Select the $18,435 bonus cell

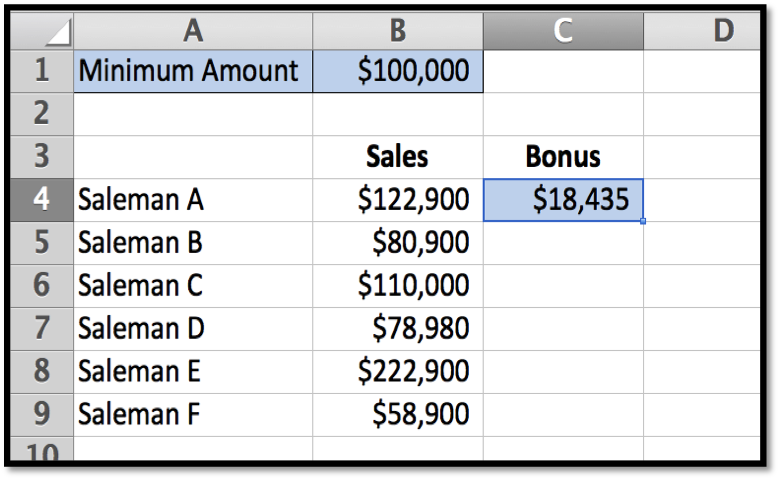(x=563, y=200)
